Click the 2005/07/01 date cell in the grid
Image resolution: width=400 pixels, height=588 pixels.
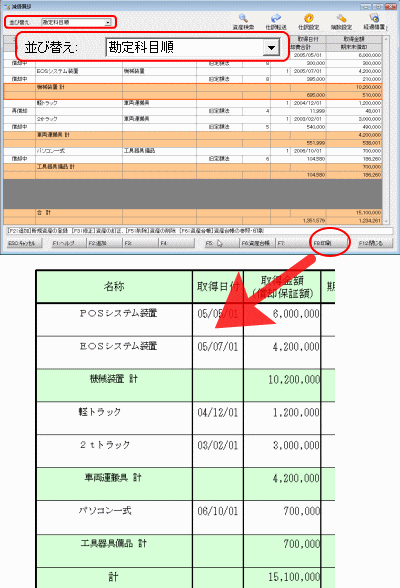click(307, 71)
